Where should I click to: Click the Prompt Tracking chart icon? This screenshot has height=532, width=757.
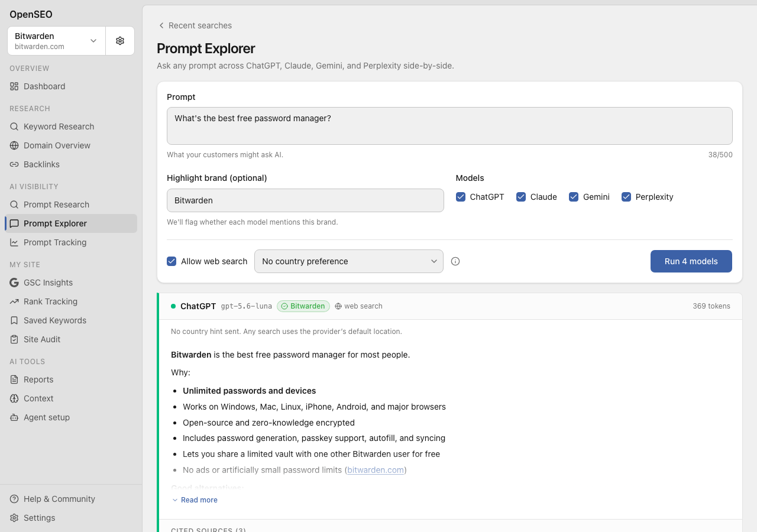[x=14, y=242]
